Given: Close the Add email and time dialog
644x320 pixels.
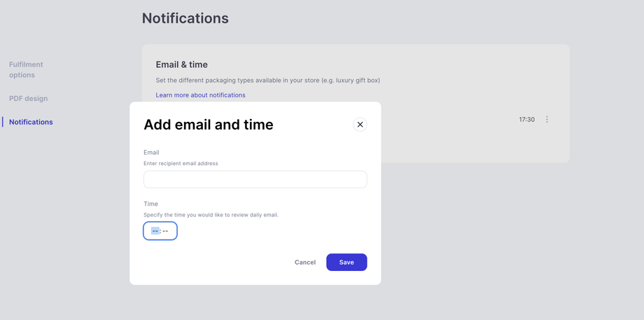Looking at the screenshot, I should pyautogui.click(x=360, y=125).
